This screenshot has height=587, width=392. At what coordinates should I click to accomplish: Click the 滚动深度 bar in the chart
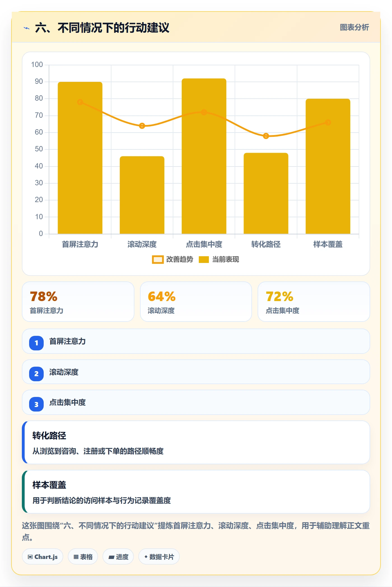(142, 195)
